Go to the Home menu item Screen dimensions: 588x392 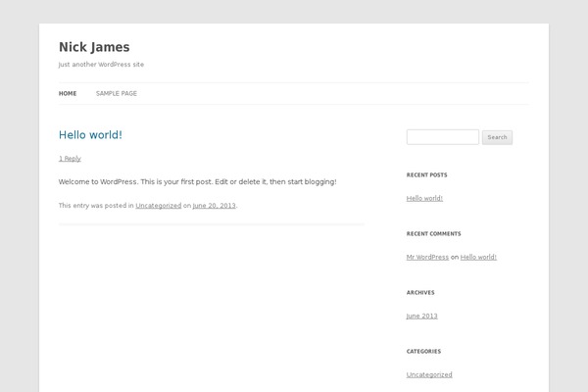tap(68, 93)
